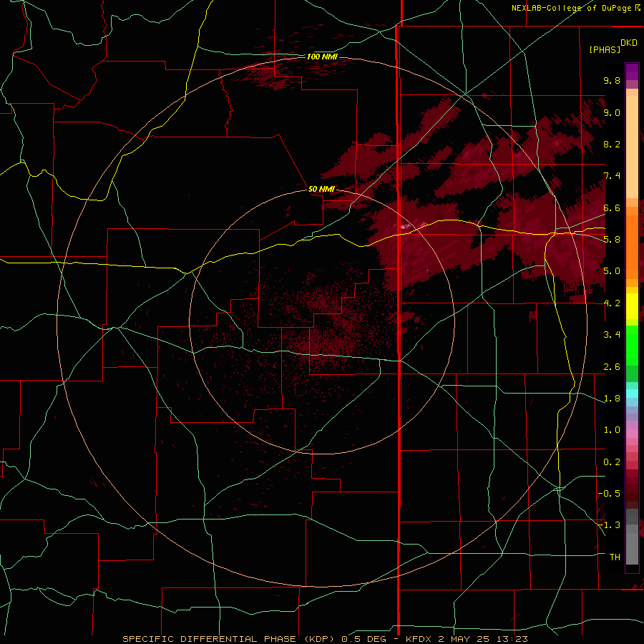Select the 1.0 scale value
Viewport: 644px width, 644px height.
[612, 430]
